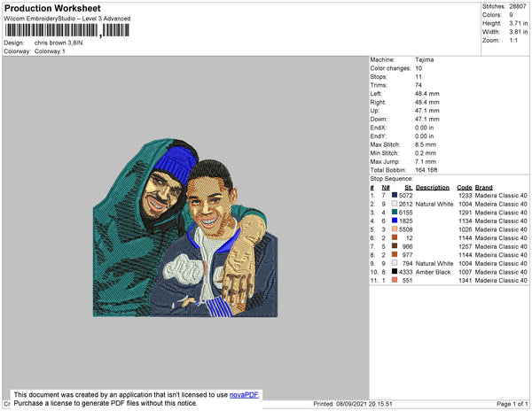Click the design name 'chris brown 3,8IN'
Image resolution: width=532 pixels, height=411 pixels.
coord(59,43)
